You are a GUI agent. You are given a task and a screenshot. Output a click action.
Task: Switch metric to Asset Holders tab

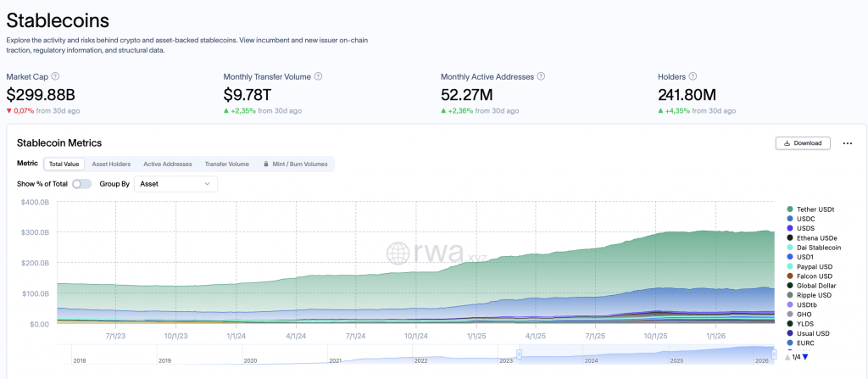[x=111, y=164]
